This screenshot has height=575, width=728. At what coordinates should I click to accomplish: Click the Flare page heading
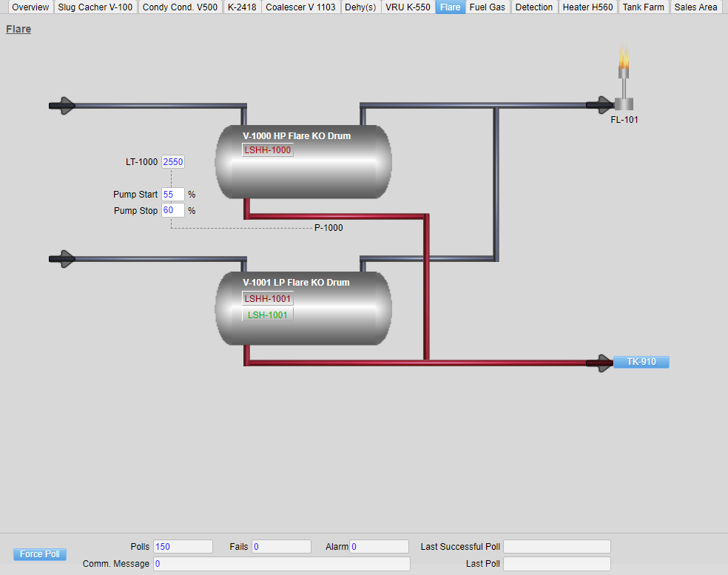point(18,29)
